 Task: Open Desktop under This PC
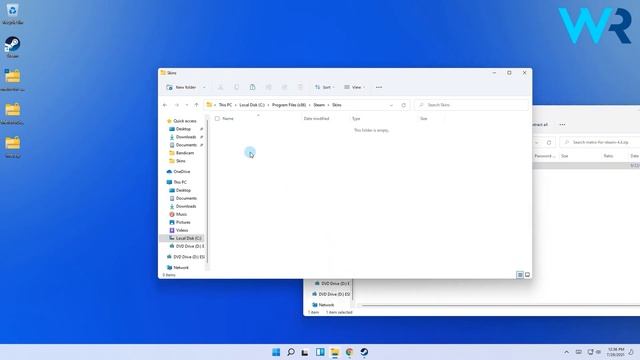pos(183,191)
